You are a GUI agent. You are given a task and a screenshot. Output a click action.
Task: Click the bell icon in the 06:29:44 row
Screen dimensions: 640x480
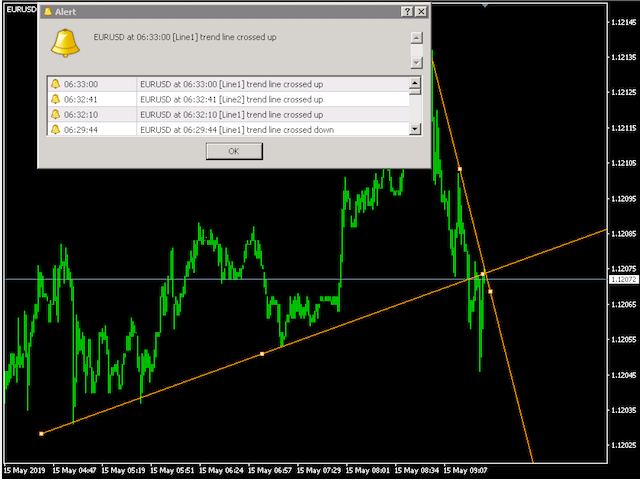(x=56, y=130)
